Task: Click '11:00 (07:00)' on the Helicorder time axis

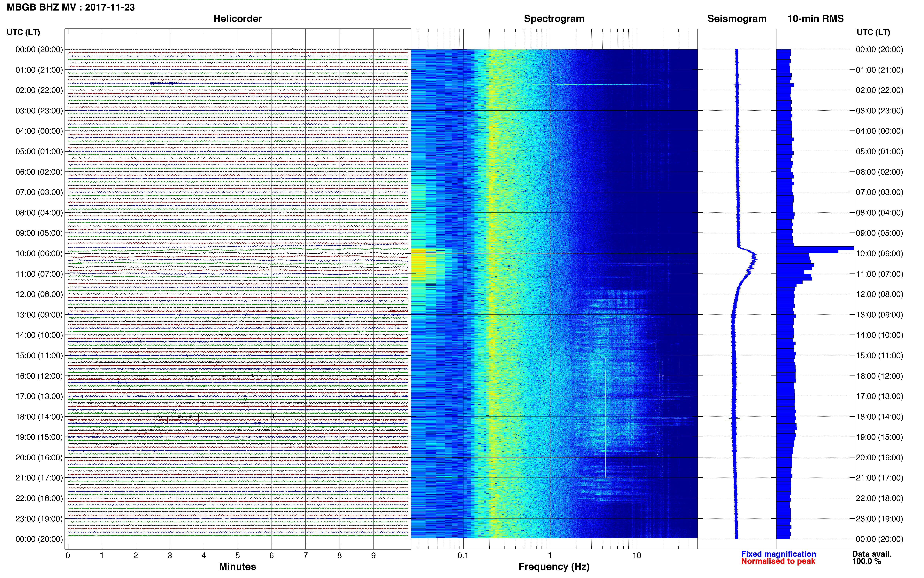Action: point(39,274)
